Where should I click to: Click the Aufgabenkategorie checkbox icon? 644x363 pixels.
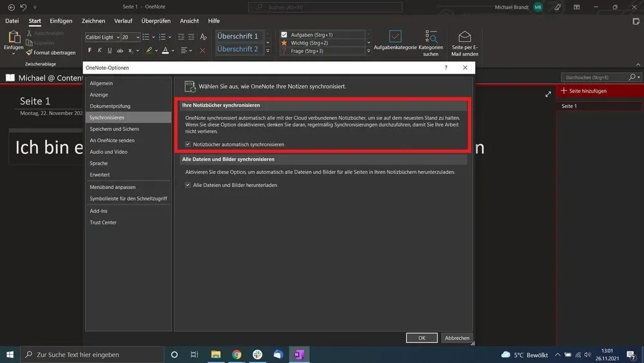[x=395, y=36]
